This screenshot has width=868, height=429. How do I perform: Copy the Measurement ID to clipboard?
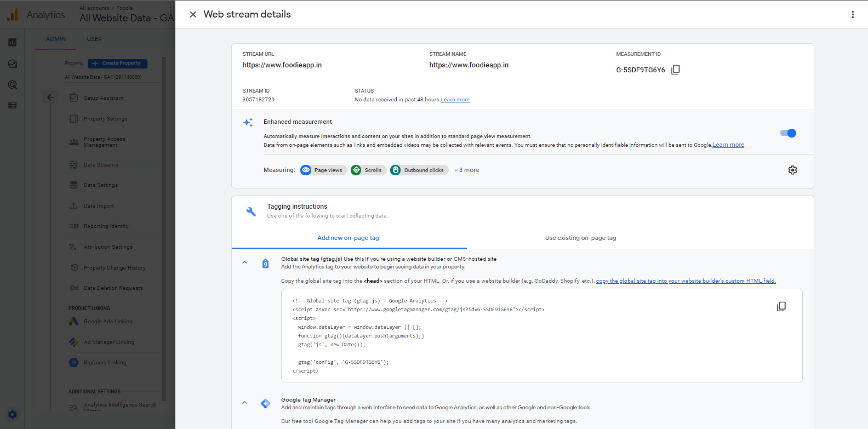[676, 70]
